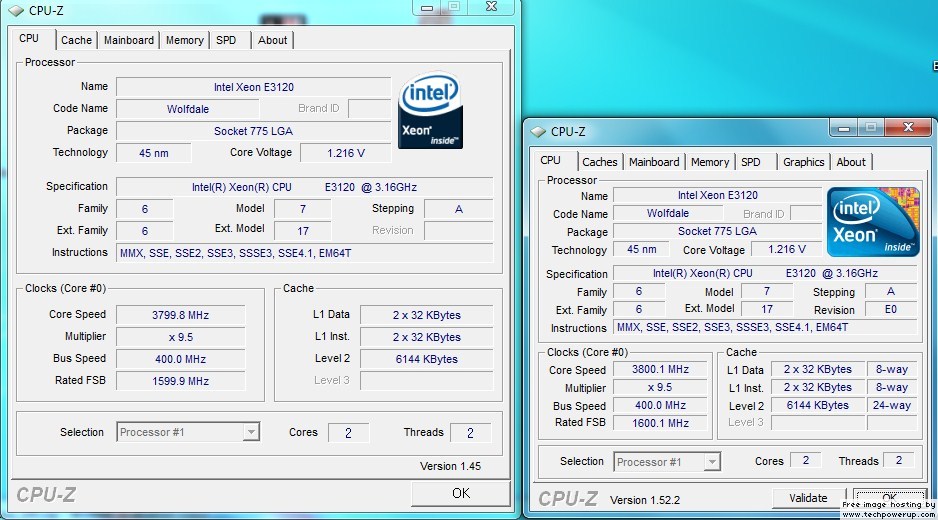Click Technology '45 nm' in left window
Image resolution: width=938 pixels, height=520 pixels.
154,153
